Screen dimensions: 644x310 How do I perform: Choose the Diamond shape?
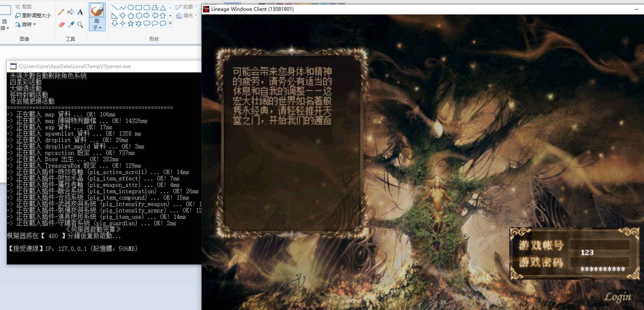click(123, 16)
